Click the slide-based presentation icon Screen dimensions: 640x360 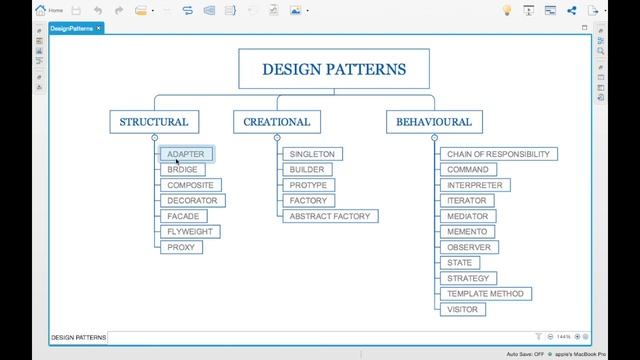coord(550,11)
